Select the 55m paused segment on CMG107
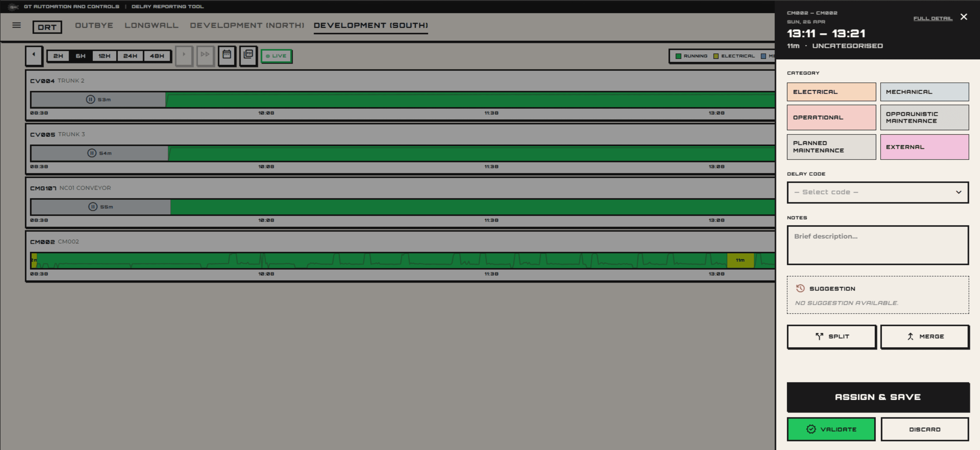This screenshot has height=450, width=980. click(101, 207)
